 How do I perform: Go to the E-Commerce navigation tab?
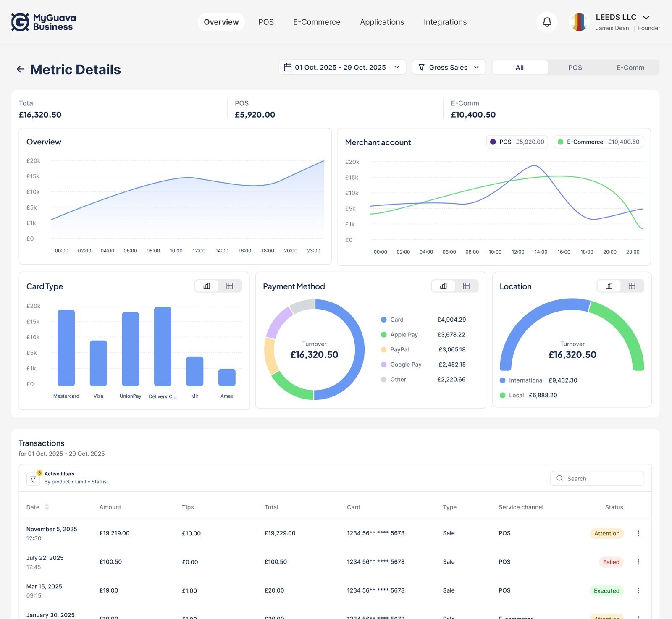click(317, 22)
